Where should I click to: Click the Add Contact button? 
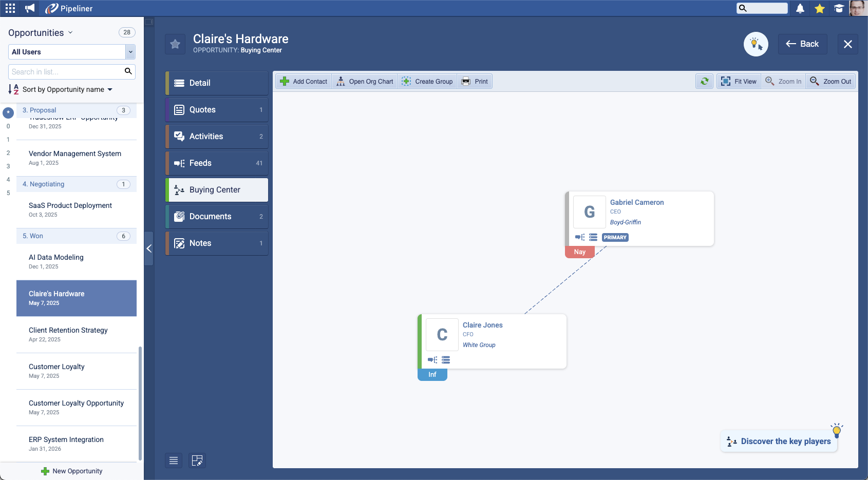pyautogui.click(x=304, y=81)
